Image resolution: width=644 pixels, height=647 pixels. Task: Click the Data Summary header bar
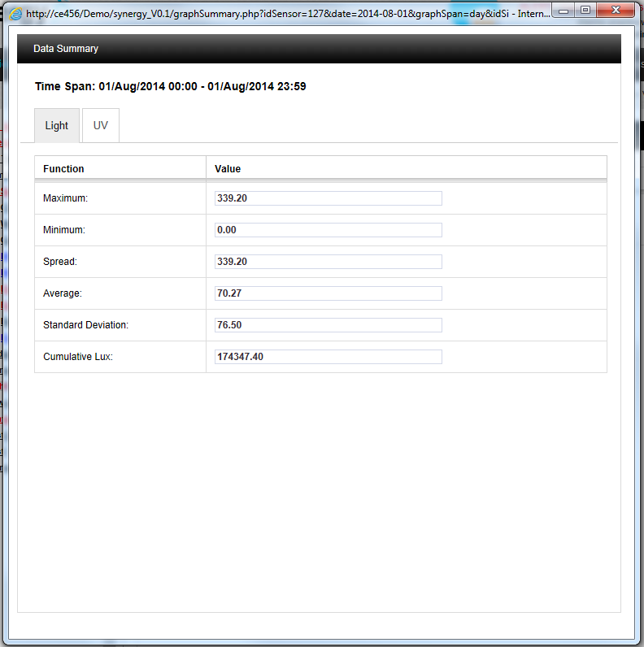point(319,49)
